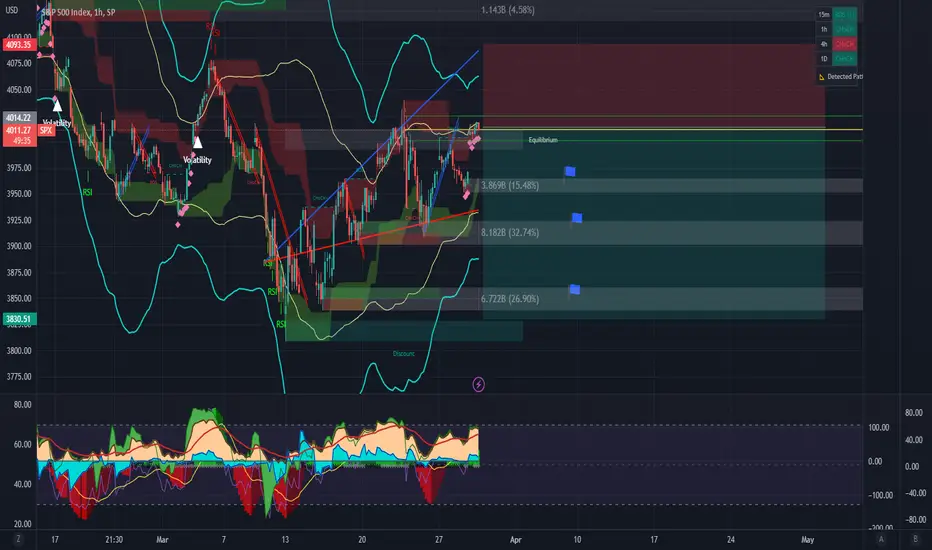Select the blue flag beside 3.869B (15.48%)
The width and height of the screenshot is (932, 550).
(569, 172)
